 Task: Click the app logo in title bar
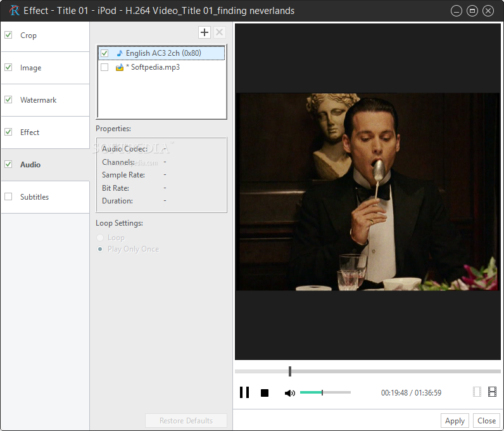(14, 11)
